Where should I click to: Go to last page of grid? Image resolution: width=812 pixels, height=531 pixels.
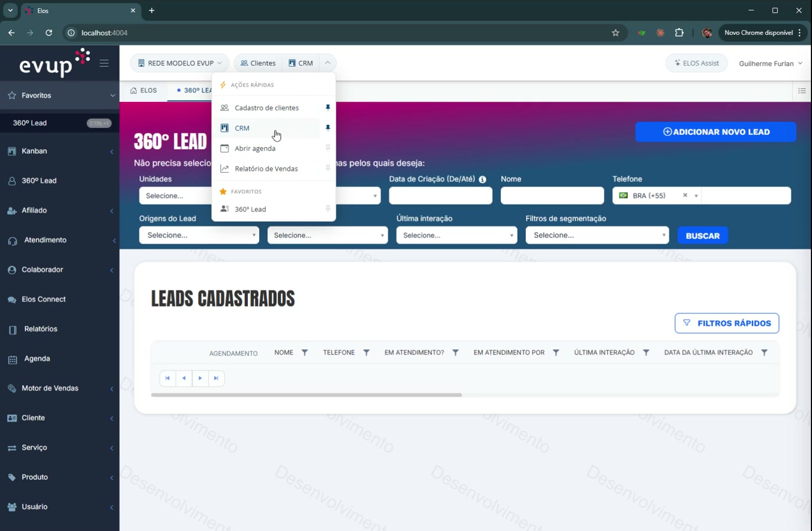pos(216,378)
